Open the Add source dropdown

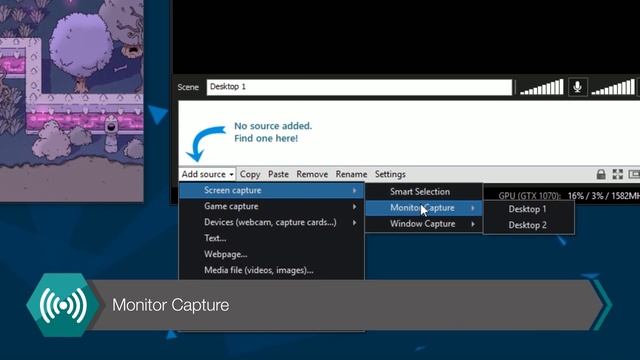pyautogui.click(x=207, y=174)
